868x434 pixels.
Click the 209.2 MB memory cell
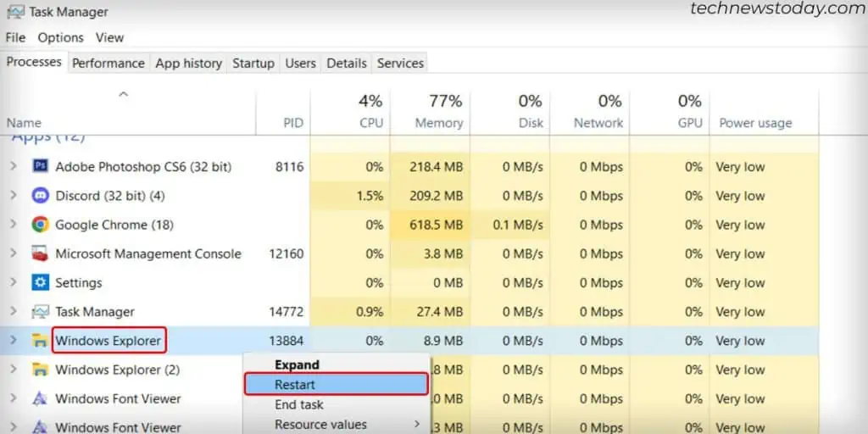pos(430,196)
